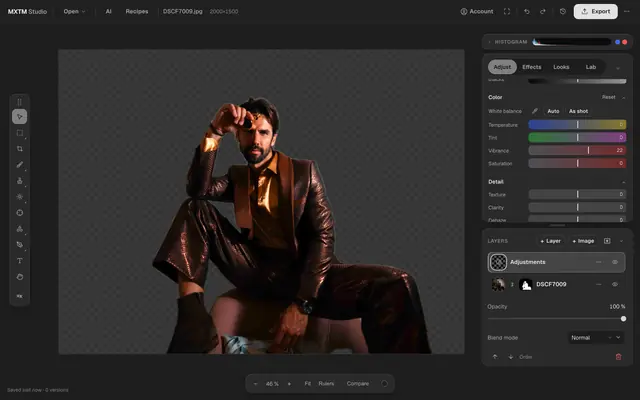Image resolution: width=640 pixels, height=400 pixels.
Task: Switch to the Effects tab
Action: [531, 67]
